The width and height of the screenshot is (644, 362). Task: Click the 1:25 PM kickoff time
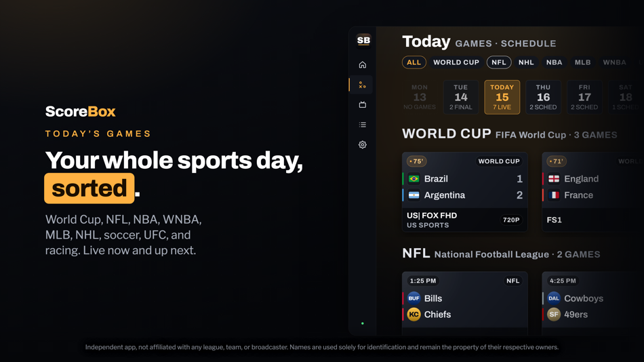point(423,281)
